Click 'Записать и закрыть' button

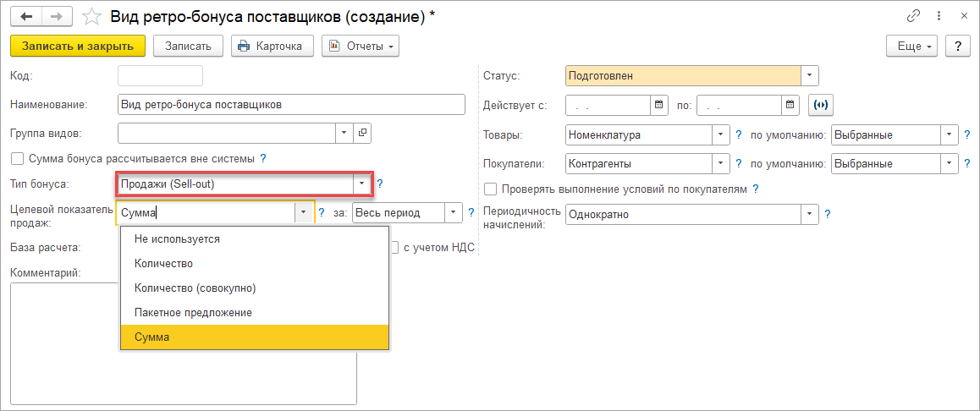[78, 46]
